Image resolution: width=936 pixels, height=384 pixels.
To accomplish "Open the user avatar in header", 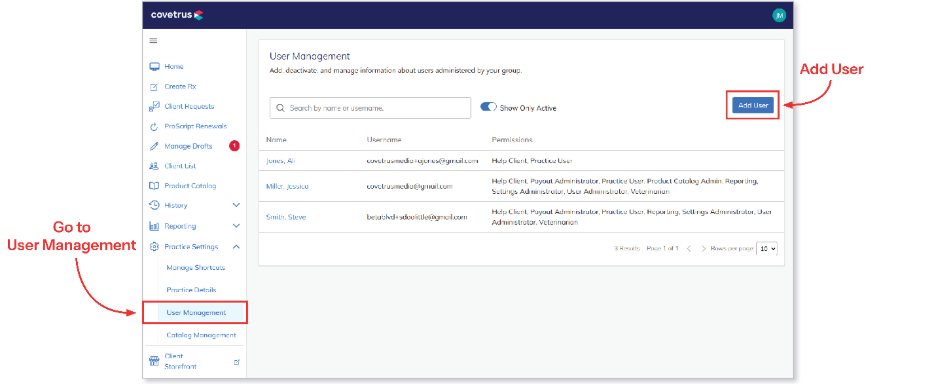I will tap(778, 16).
